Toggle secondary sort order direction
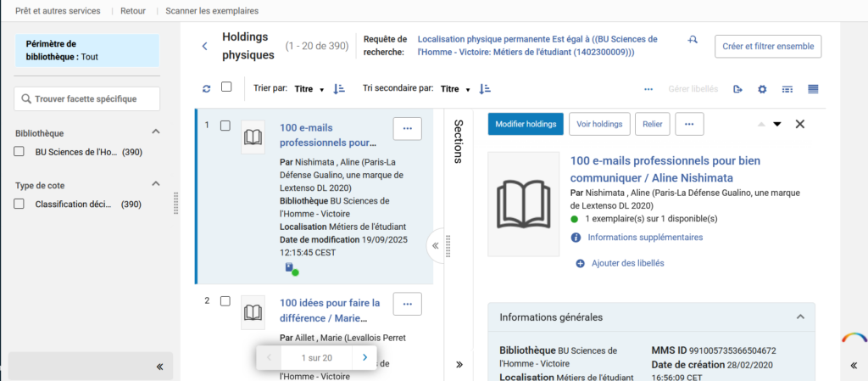This screenshot has height=381, width=868. coord(486,88)
